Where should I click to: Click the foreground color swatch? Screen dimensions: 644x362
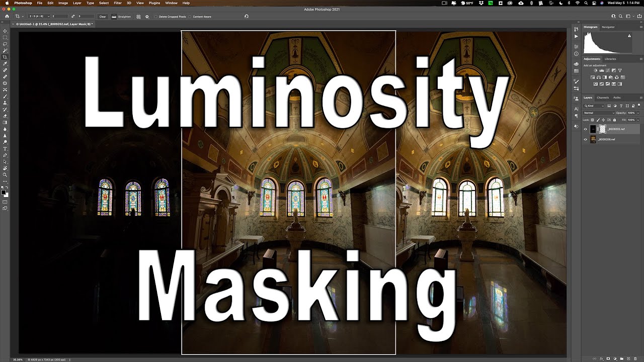[4, 192]
